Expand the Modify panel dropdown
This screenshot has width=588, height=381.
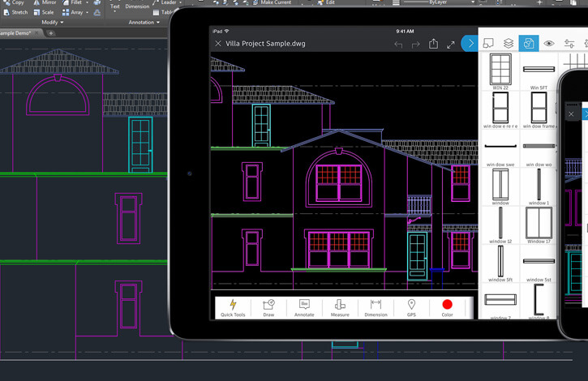click(53, 23)
